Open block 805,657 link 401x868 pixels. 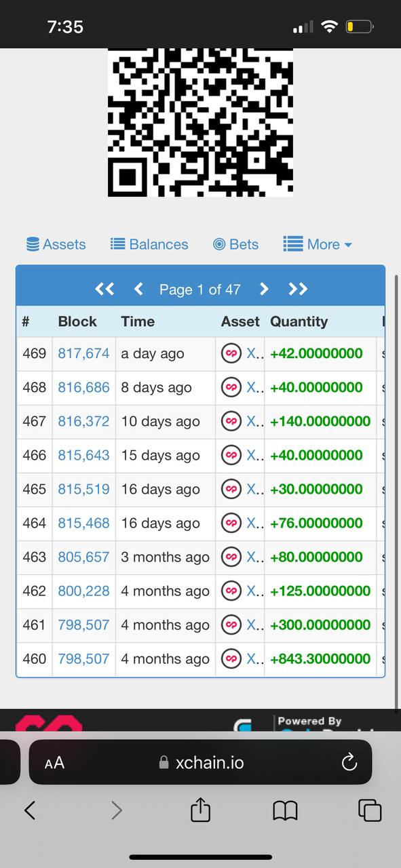click(83, 557)
